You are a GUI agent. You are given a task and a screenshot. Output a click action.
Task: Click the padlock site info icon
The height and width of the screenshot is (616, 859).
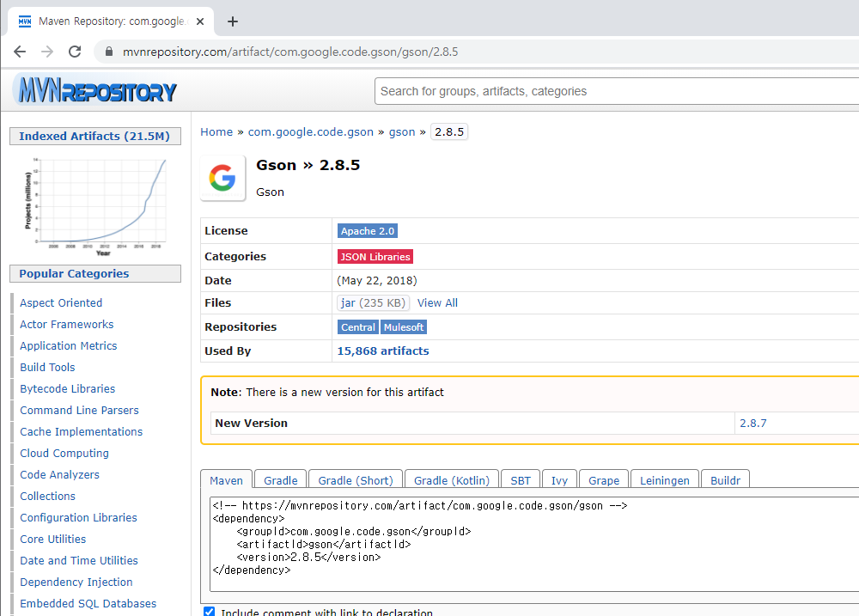click(109, 52)
